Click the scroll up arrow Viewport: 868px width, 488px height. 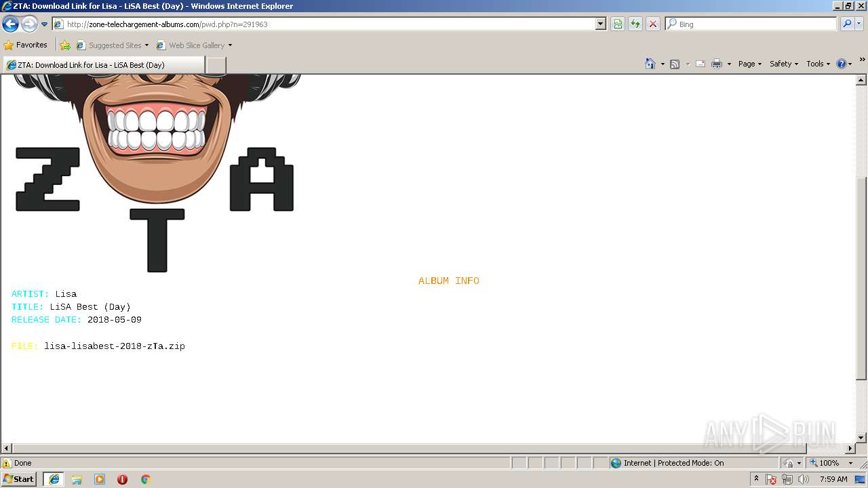pyautogui.click(x=861, y=80)
